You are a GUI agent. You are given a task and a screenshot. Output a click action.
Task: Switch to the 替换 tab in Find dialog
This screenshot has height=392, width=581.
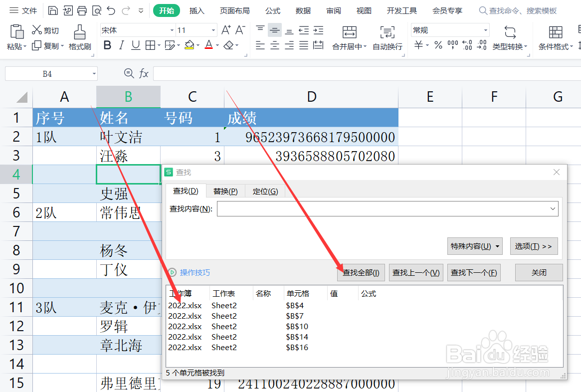225,191
